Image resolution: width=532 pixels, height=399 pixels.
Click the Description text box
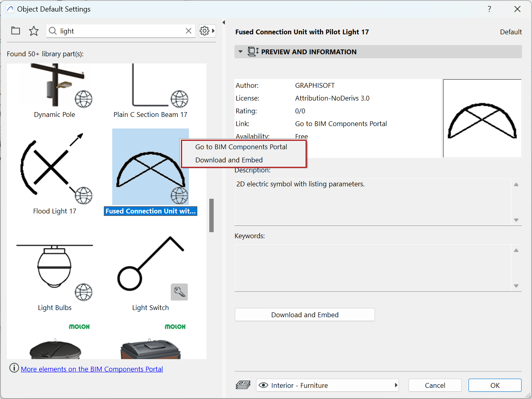378,202
